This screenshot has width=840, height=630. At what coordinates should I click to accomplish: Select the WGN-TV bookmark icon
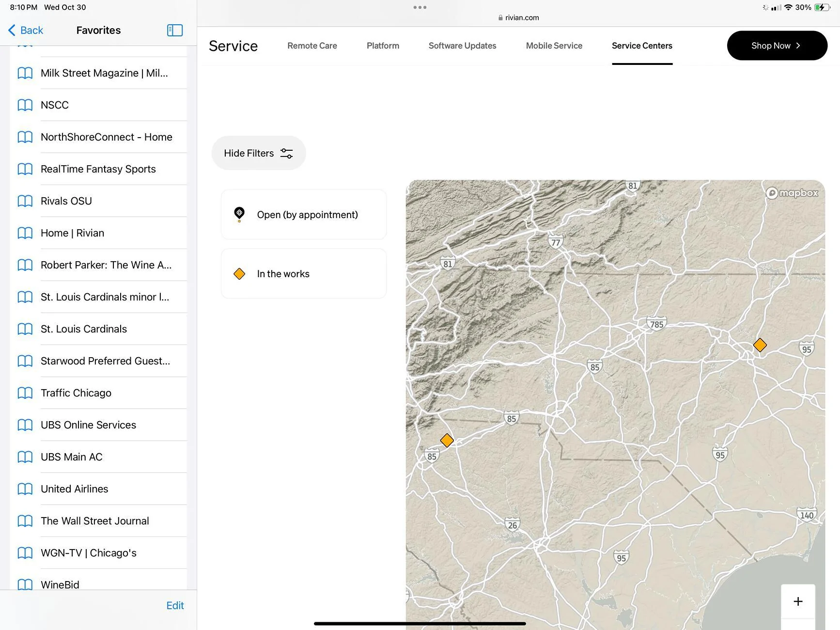(x=25, y=553)
